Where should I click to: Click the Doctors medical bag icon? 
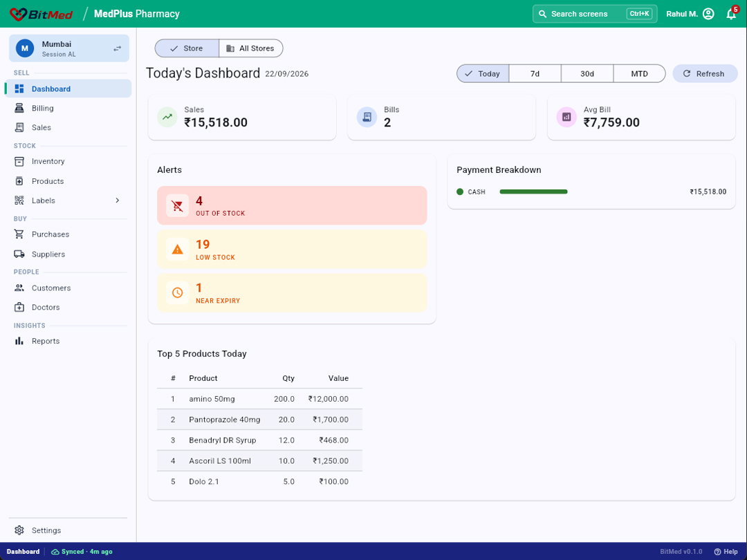[19, 307]
